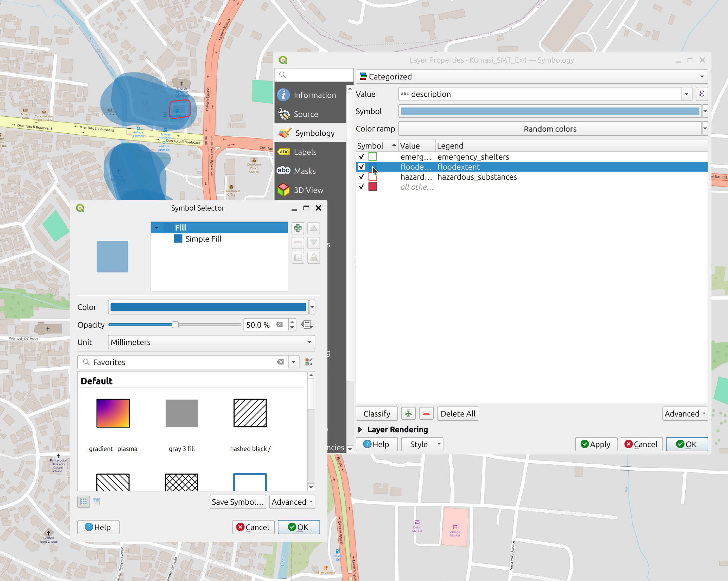Click the Classify button

(377, 414)
